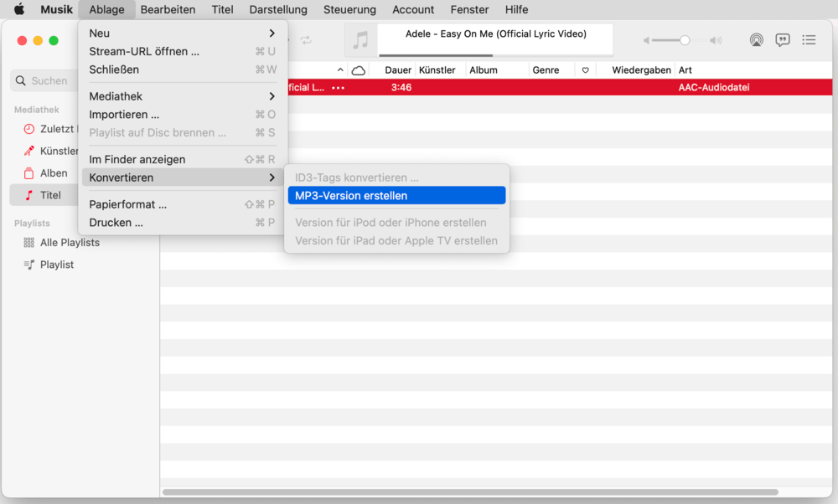Sort by the Album column
This screenshot has width=838, height=504.
pyautogui.click(x=484, y=70)
